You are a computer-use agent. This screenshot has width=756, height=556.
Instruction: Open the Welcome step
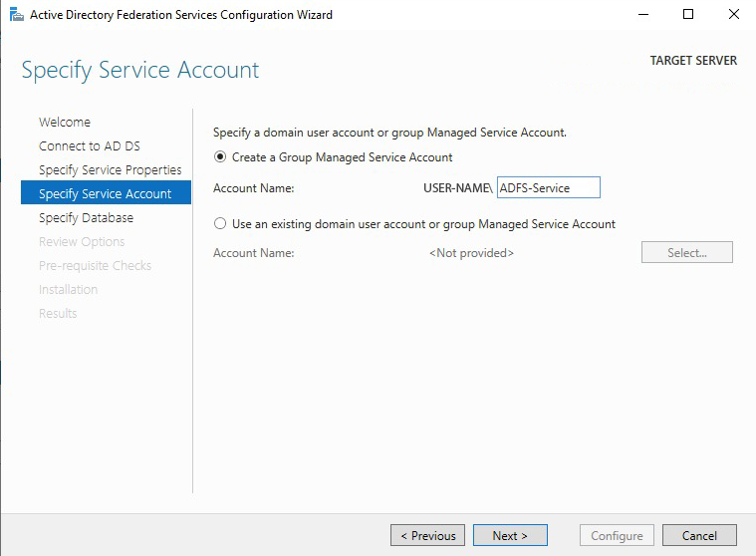point(65,122)
